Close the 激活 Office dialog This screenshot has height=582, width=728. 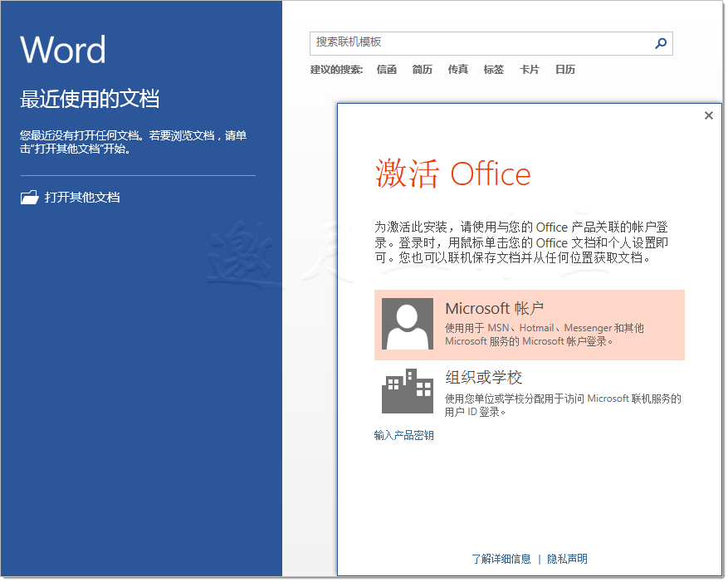point(707,115)
